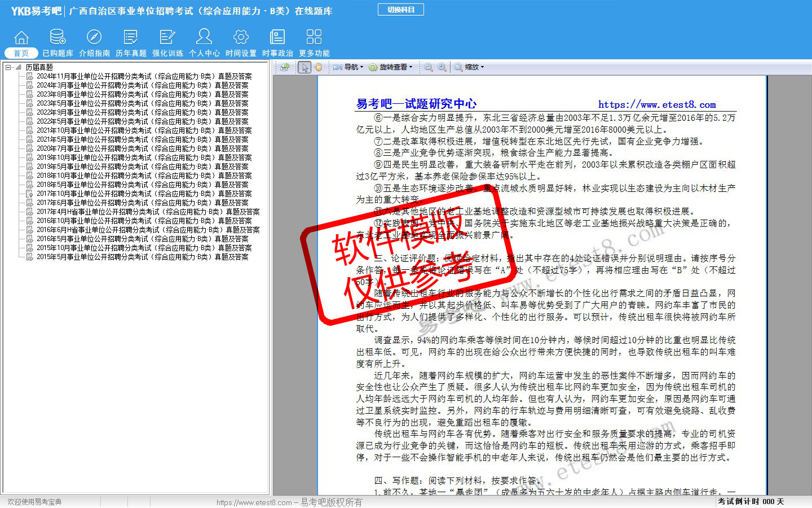Click the zoom out magnifier
This screenshot has width=812, height=508.
click(x=429, y=67)
